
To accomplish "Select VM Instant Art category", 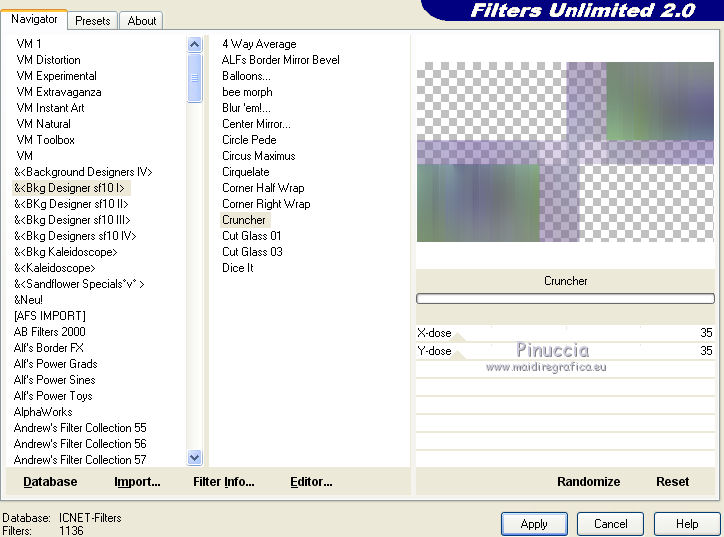I will click(x=50, y=108).
